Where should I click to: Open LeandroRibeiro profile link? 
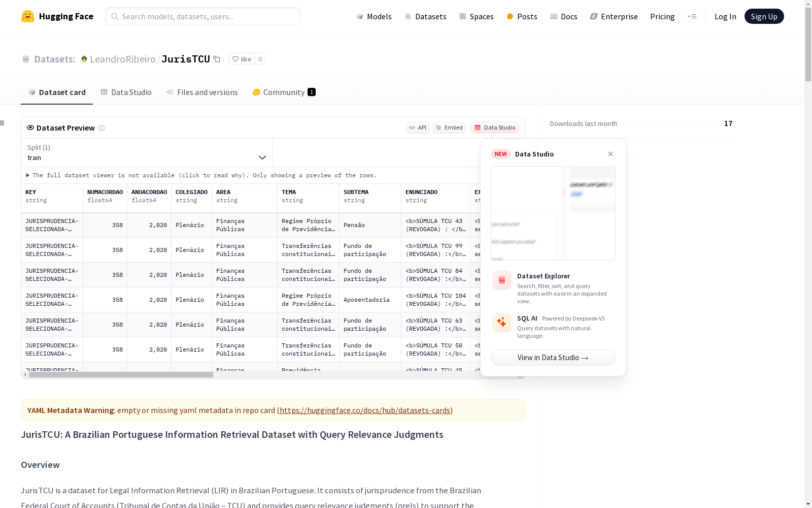click(123, 59)
